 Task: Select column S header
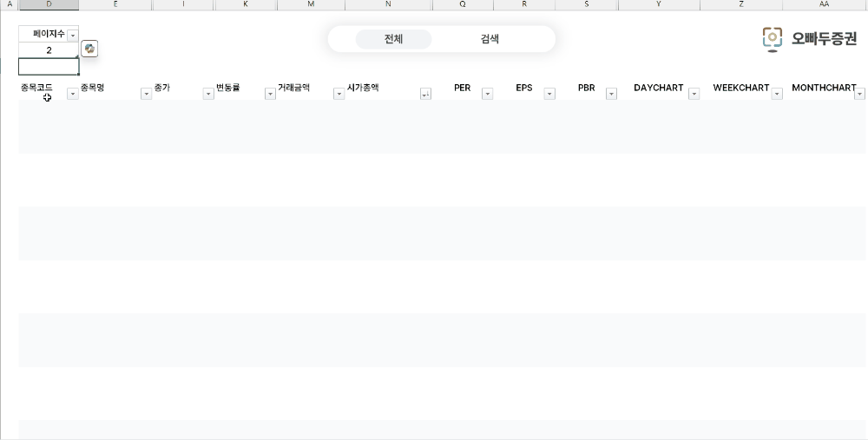coord(587,4)
